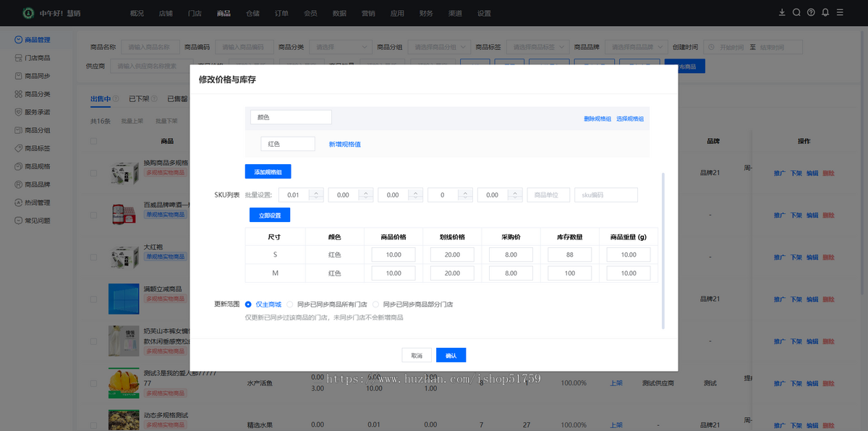Click the 热词管理 sidebar icon
868x431 pixels.
coord(19,202)
